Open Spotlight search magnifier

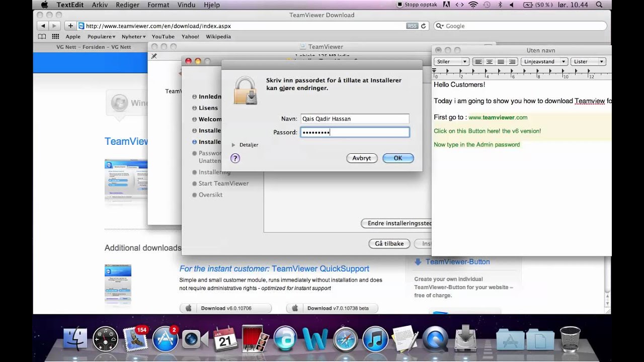coord(599,5)
